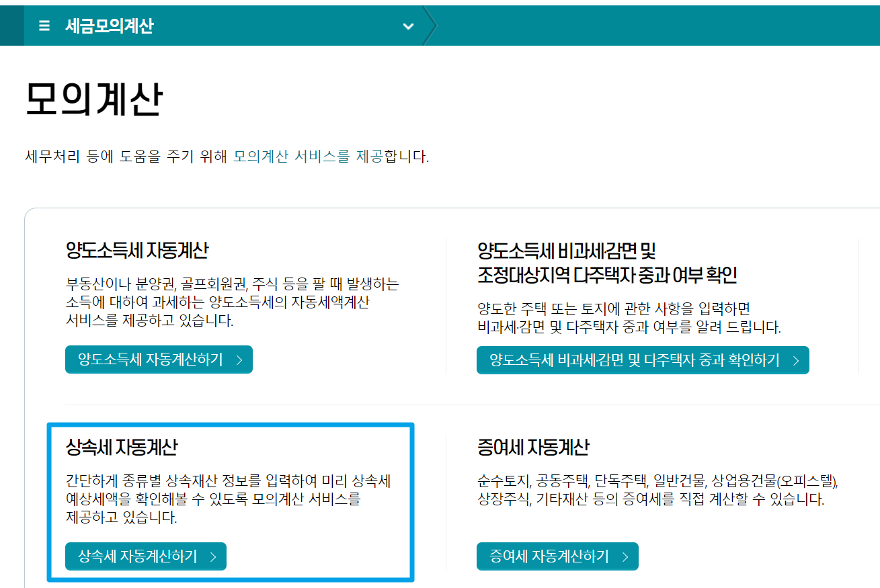880x588 pixels.
Task: Click the 증여세 자동계산 heading
Action: click(x=533, y=447)
